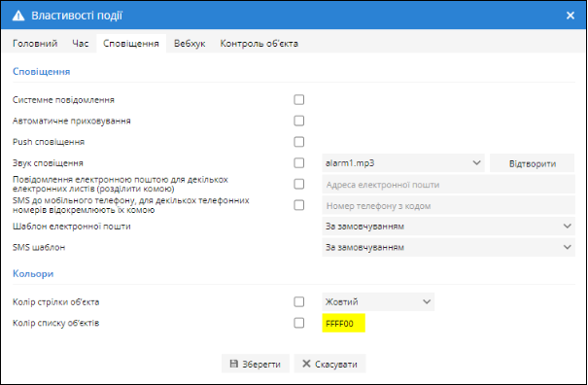588x385 pixels.
Task: Click the warning triangle icon in title bar
Action: 18,16
